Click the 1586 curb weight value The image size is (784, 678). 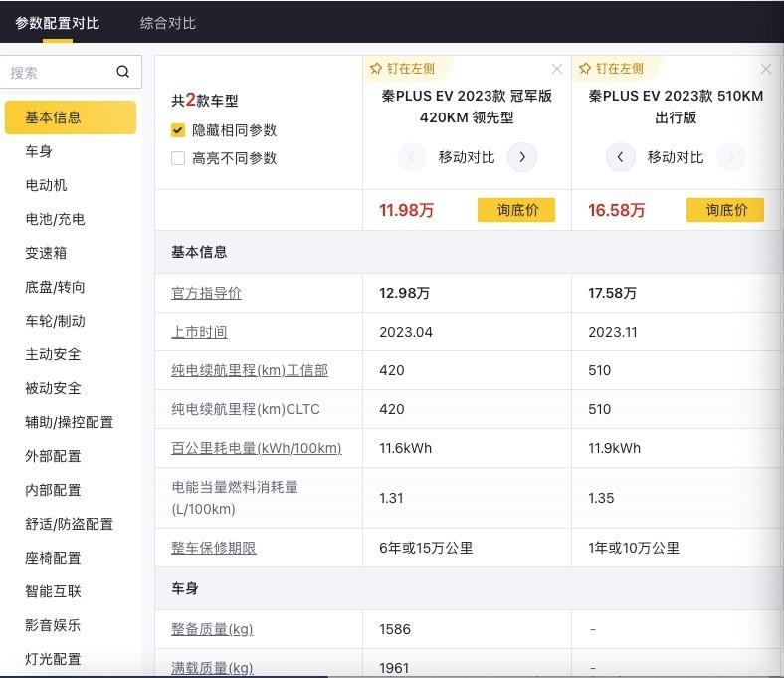395,629
